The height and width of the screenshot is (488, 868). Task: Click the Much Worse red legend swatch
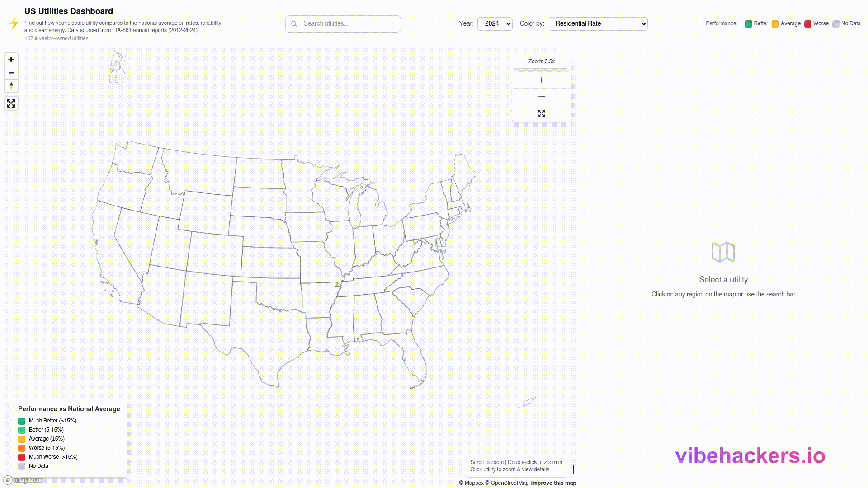pyautogui.click(x=22, y=457)
